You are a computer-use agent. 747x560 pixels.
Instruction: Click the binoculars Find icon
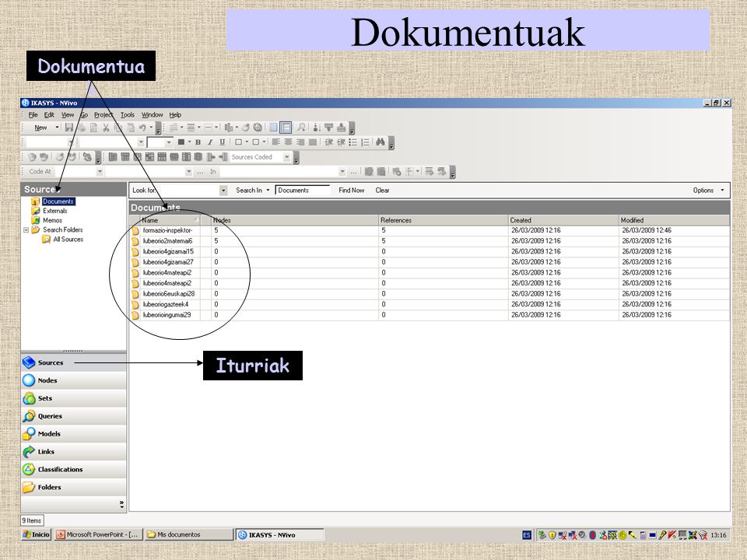(381, 142)
